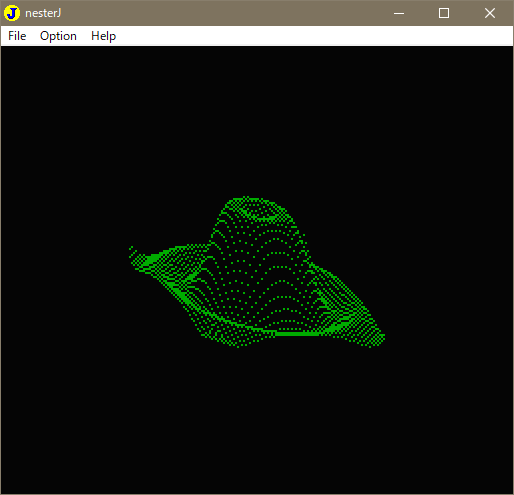
Task: Click the nesterJ yellow J application icon
Action: (12, 13)
